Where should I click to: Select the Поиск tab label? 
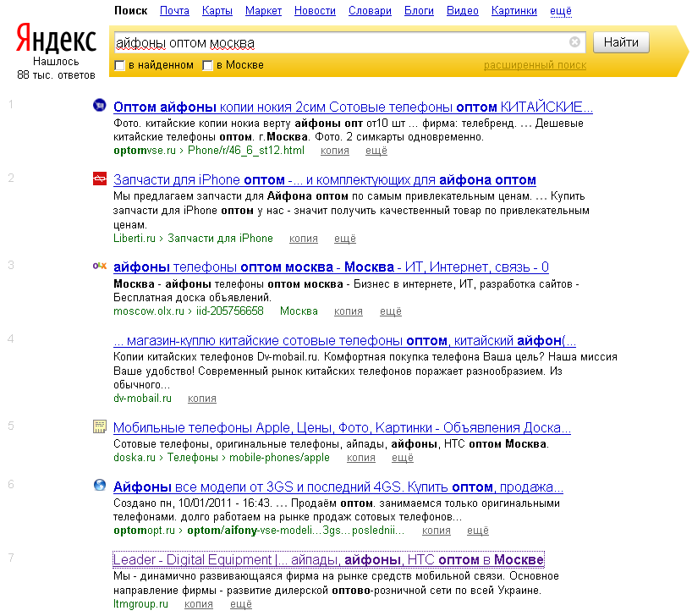click(130, 11)
